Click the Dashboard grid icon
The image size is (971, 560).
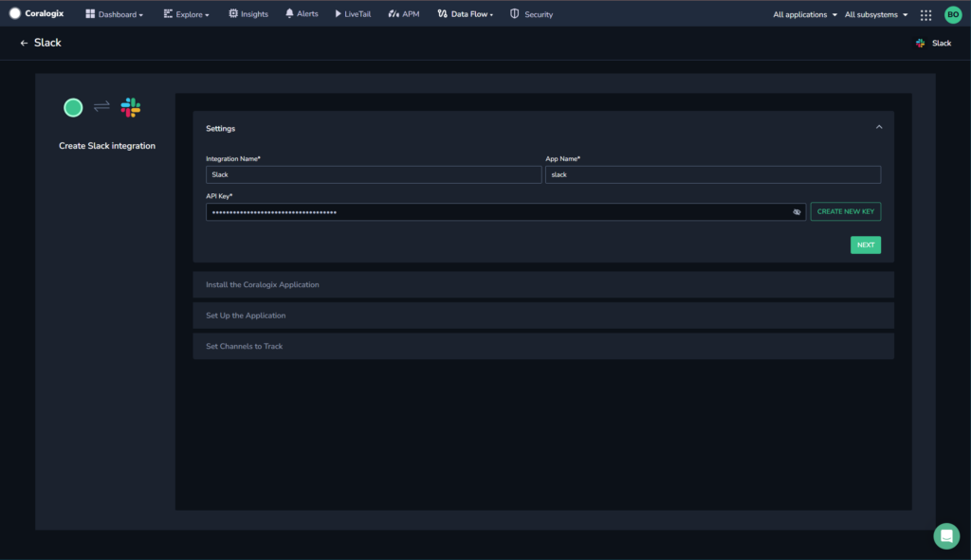click(90, 13)
